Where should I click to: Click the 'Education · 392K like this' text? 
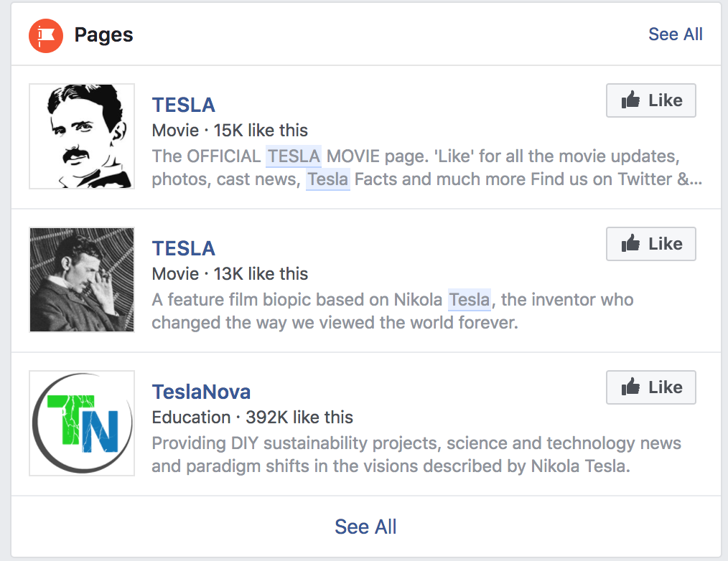click(x=253, y=418)
